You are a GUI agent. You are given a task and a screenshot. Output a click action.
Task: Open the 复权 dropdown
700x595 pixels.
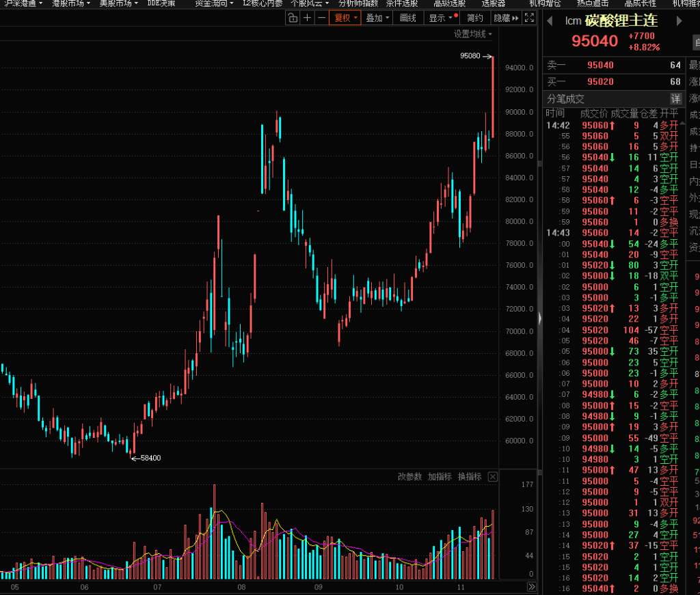coord(345,18)
